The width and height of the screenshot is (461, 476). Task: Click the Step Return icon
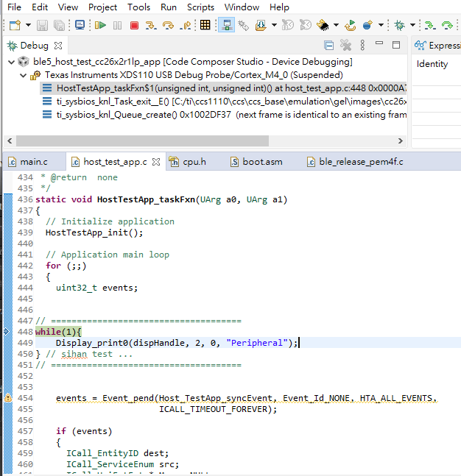click(x=185, y=25)
